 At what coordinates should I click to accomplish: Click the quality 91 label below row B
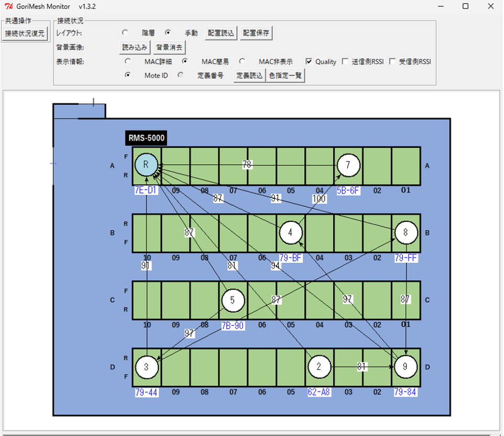pos(146,265)
